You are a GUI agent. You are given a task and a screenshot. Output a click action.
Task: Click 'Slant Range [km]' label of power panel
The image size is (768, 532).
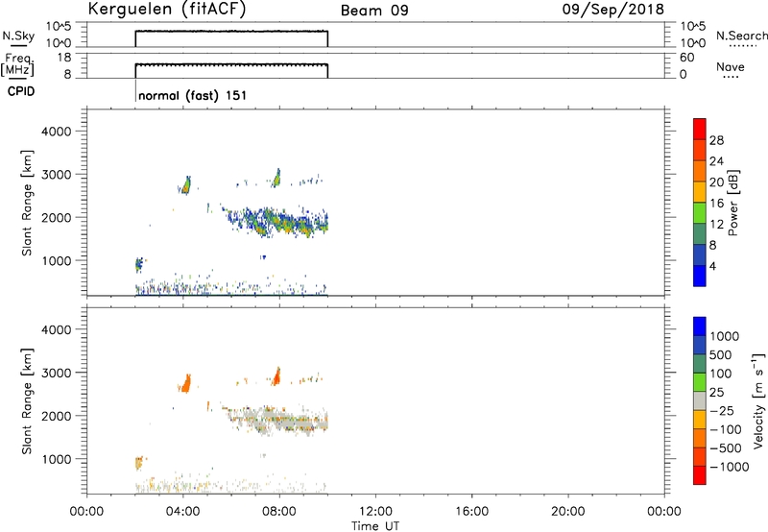(x=27, y=203)
